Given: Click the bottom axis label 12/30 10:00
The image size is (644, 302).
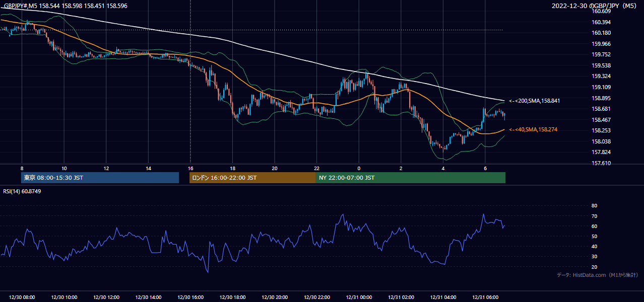Looking at the screenshot, I should click(x=64, y=297).
